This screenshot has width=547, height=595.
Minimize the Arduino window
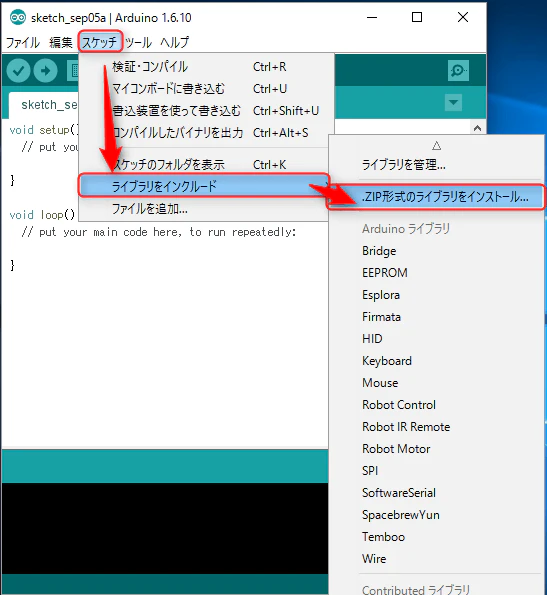(x=372, y=17)
